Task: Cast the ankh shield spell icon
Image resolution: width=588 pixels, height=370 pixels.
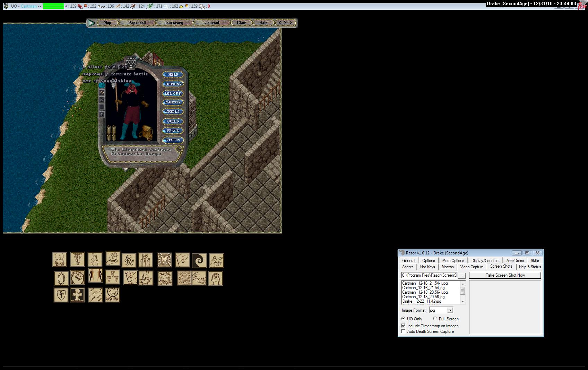Action: tap(61, 295)
